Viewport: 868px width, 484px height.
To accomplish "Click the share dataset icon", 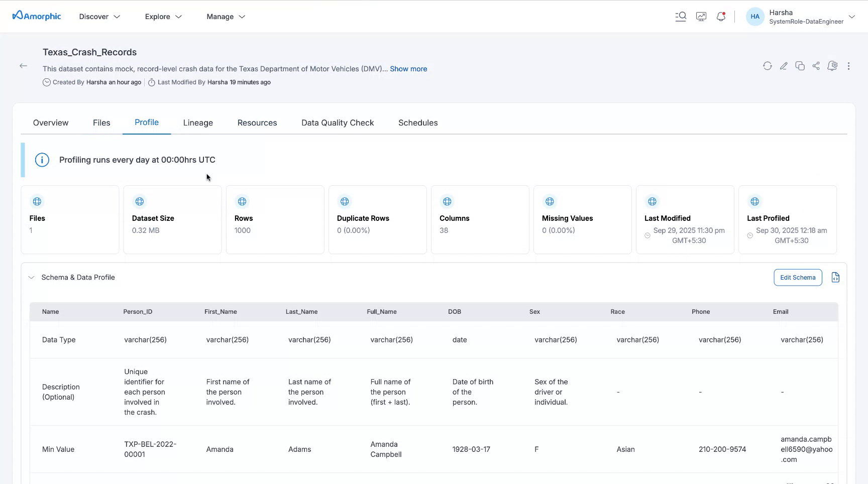I will point(816,66).
